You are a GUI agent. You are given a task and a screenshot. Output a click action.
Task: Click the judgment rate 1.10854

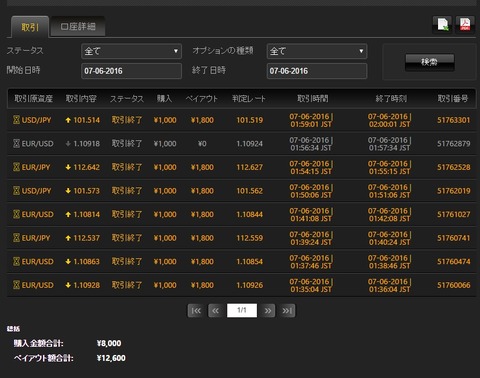pos(250,262)
